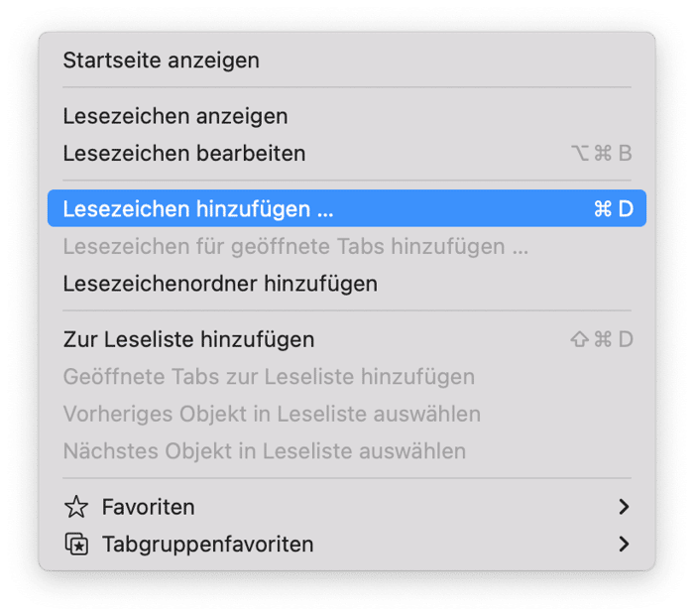Open Lesezeichen bearbeiten
The height and width of the screenshot is (616, 694).
tap(347, 153)
